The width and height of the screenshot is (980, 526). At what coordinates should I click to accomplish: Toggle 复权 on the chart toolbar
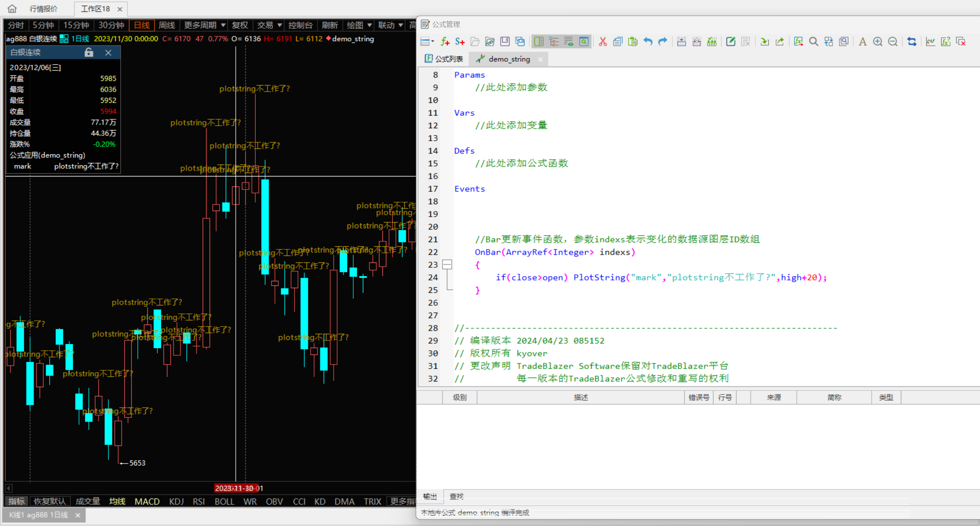240,25
